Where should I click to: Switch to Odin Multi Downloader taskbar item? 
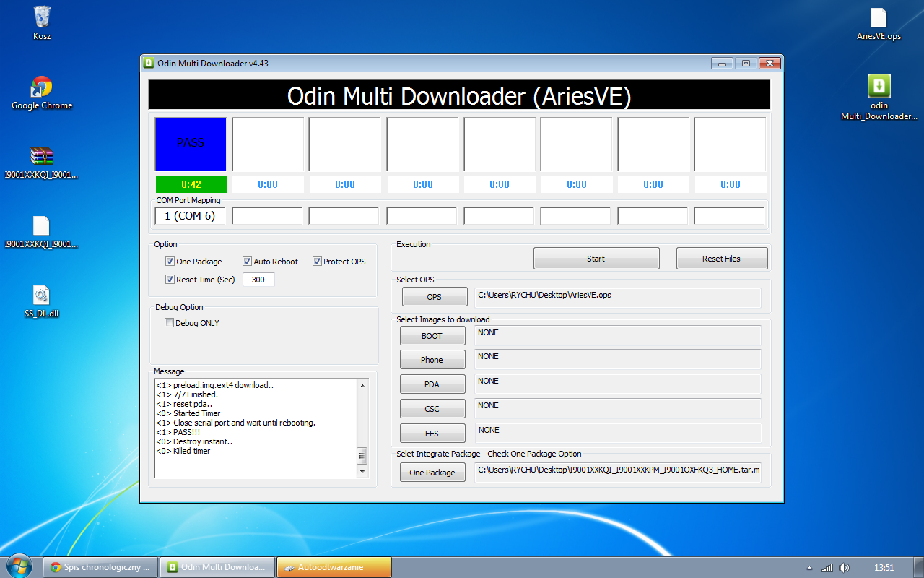click(218, 567)
